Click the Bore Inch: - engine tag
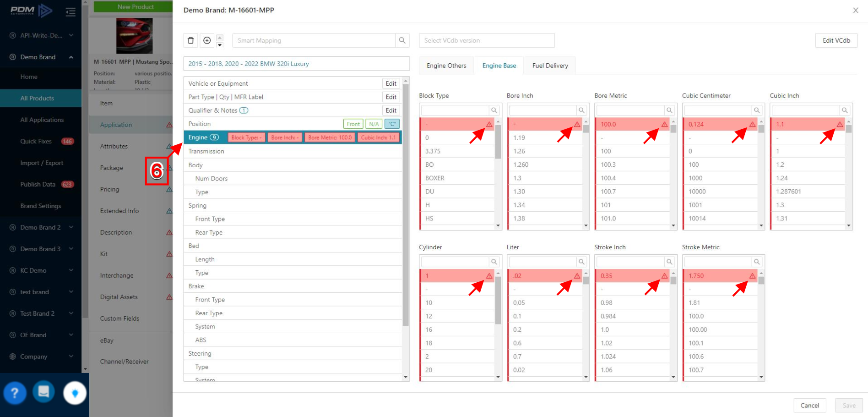This screenshot has height=417, width=868. pyautogui.click(x=285, y=137)
